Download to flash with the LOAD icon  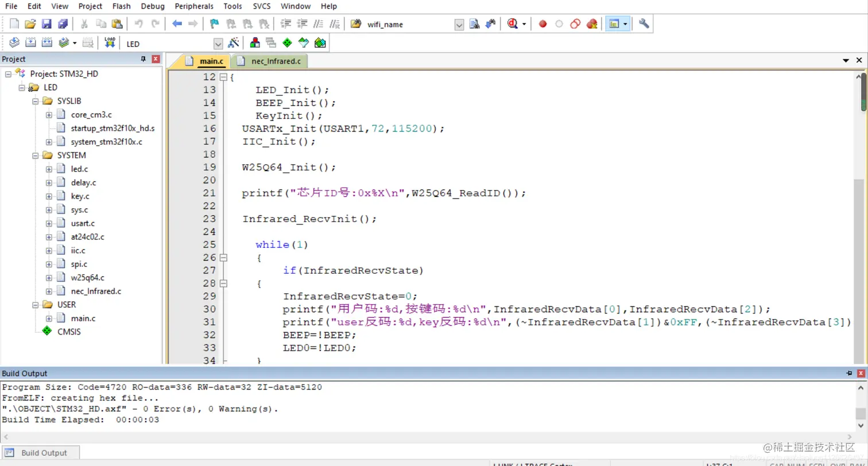coord(110,43)
